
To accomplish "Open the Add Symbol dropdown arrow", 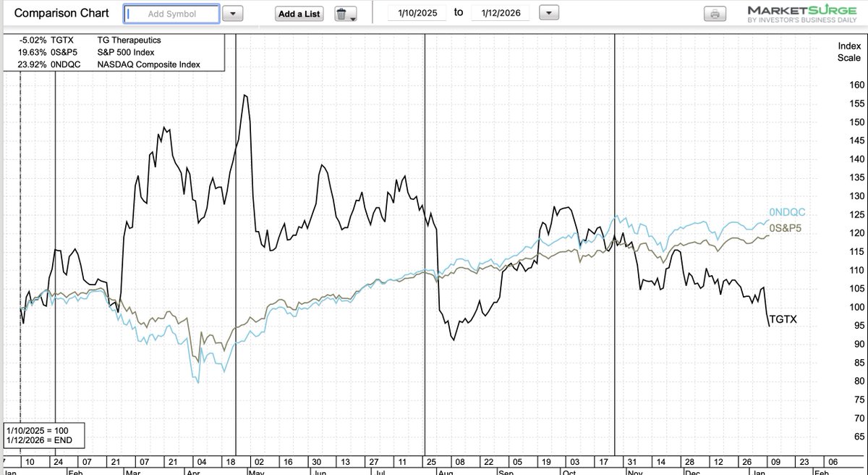I will 232,14.
